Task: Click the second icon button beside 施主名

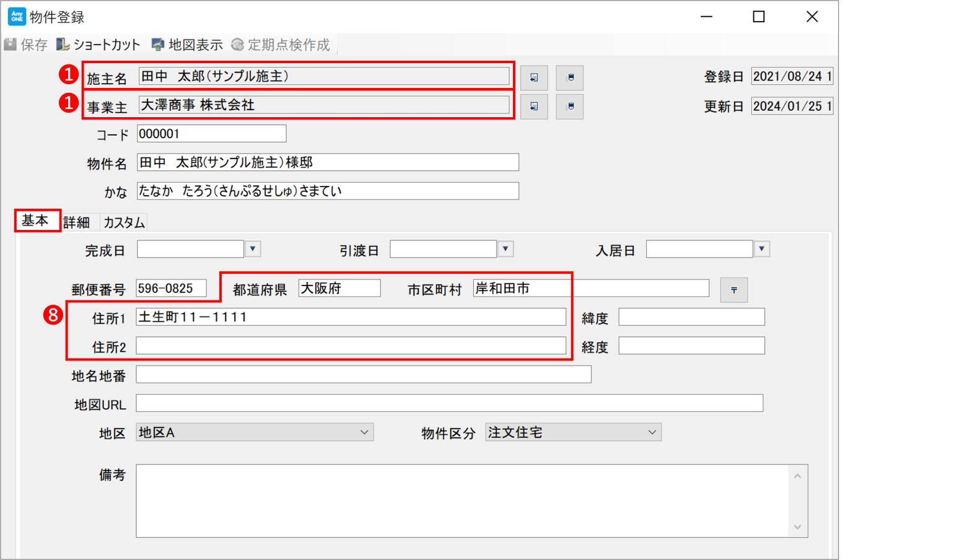Action: [x=569, y=77]
